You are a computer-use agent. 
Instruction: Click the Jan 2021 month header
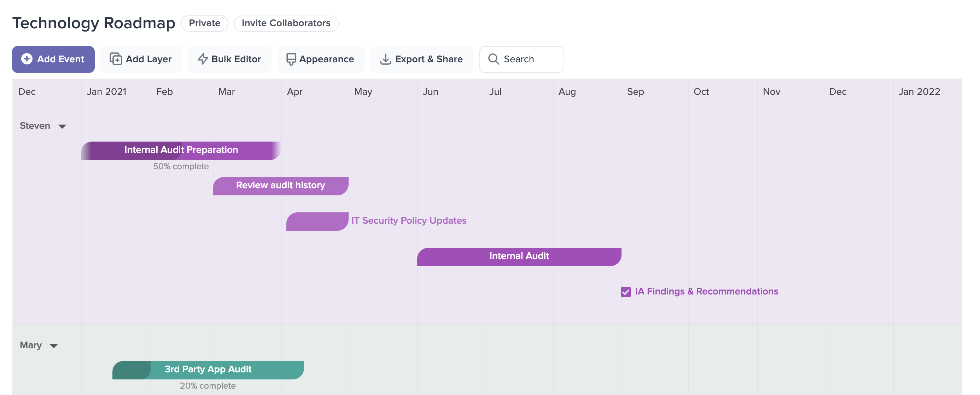tap(106, 92)
